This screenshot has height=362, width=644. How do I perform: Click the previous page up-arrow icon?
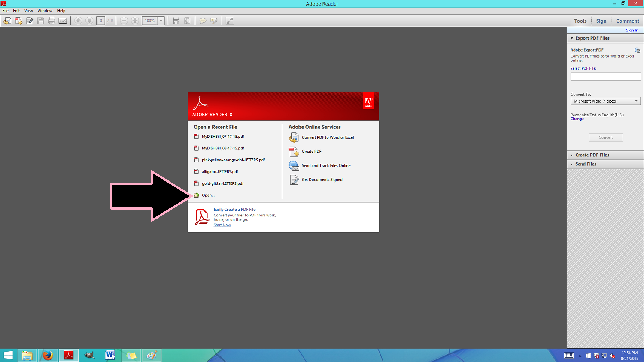(x=78, y=21)
